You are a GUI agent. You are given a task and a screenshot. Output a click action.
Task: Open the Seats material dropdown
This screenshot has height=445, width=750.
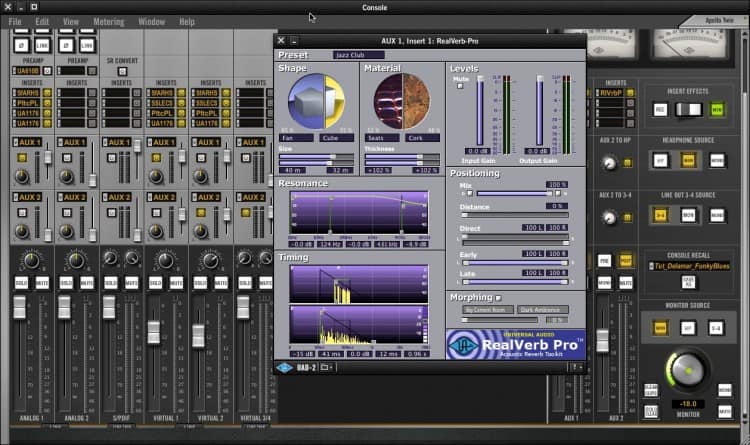382,138
